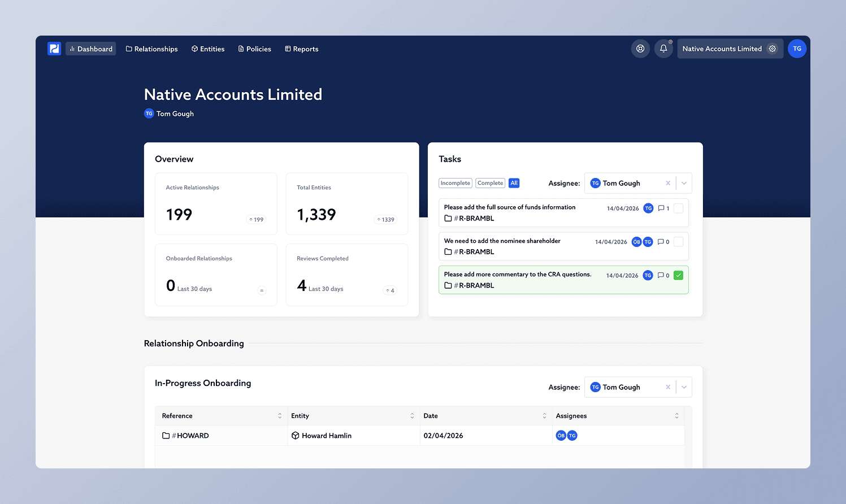Click OB avatar on nominee shareholder task
This screenshot has width=846, height=504.
(637, 242)
